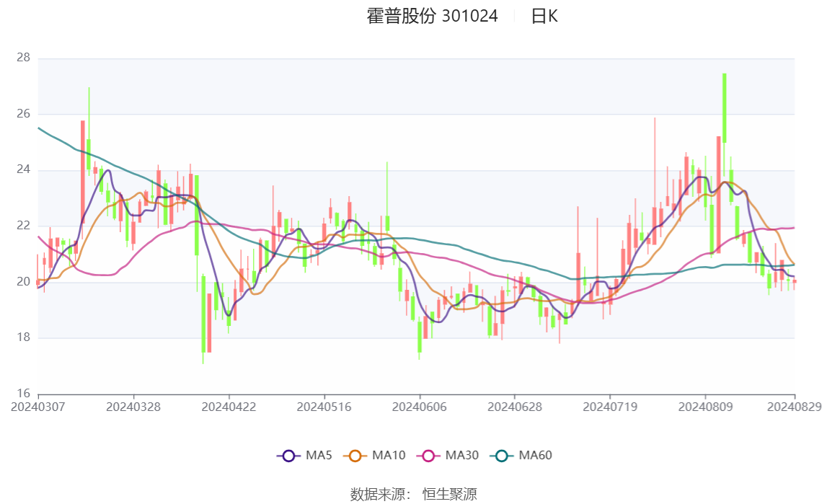Click the x-axis date label 20240606
Viewport: 827px width, 504px height.
(x=420, y=407)
